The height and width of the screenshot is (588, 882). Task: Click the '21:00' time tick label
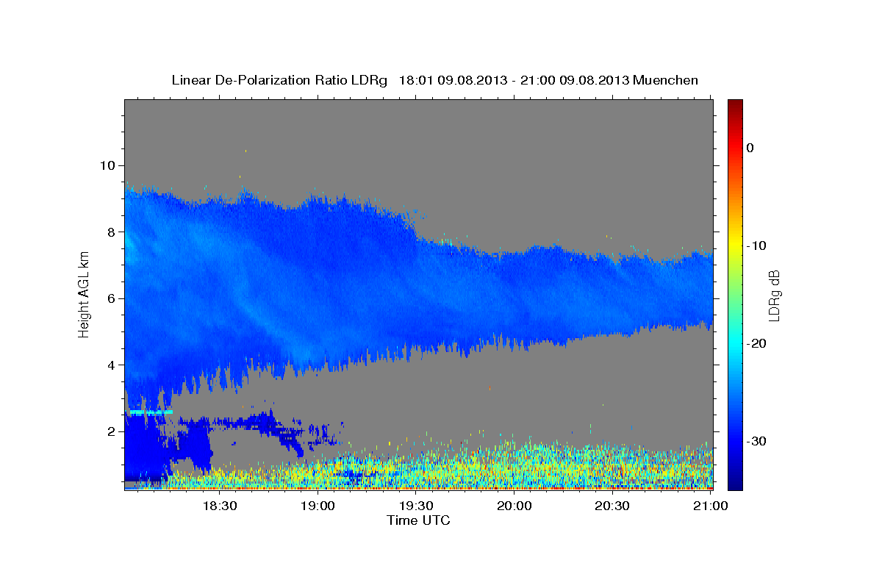(x=711, y=506)
